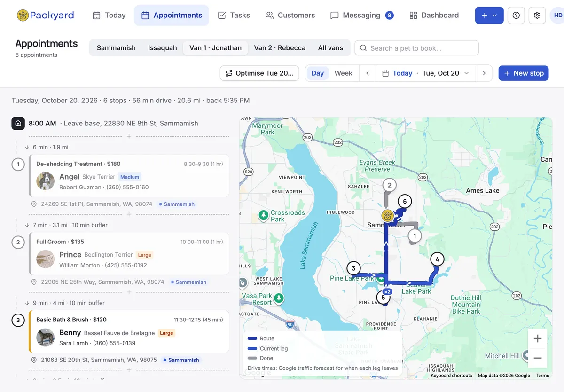564x392 pixels.
Task: Open the blue plus create dropdown
Action: coord(489,16)
